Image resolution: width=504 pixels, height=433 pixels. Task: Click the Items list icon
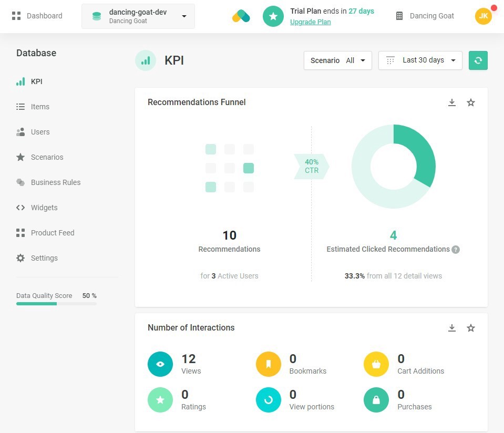[20, 107]
